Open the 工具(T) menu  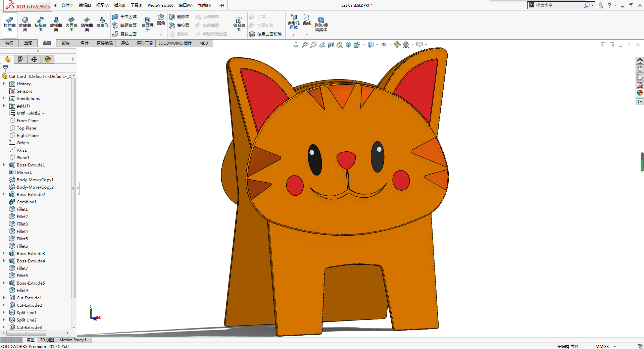[x=136, y=5]
